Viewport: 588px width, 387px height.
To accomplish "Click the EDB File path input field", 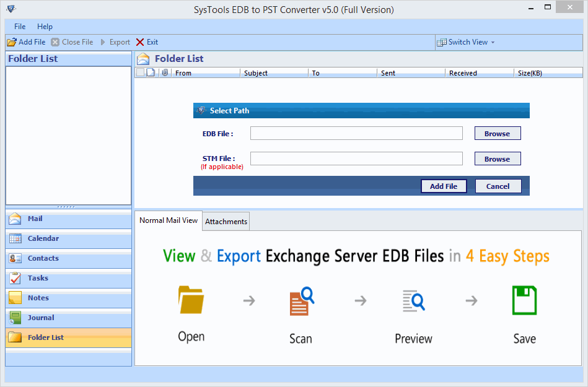I will pos(356,133).
